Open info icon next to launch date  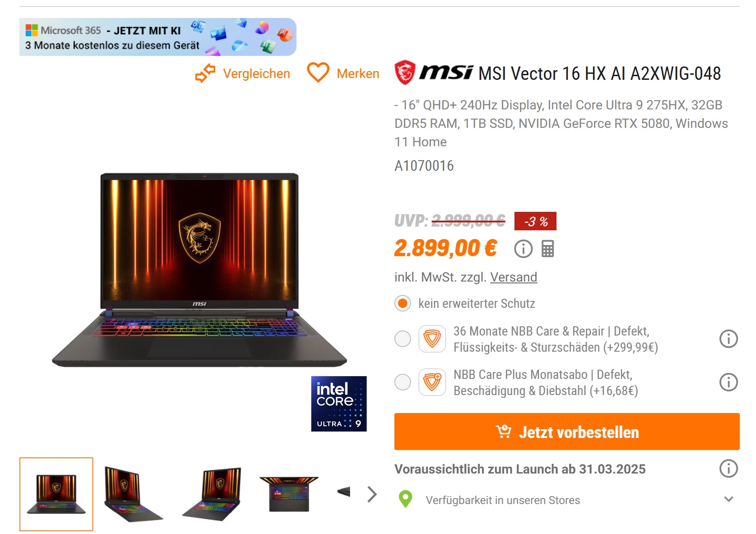point(728,468)
